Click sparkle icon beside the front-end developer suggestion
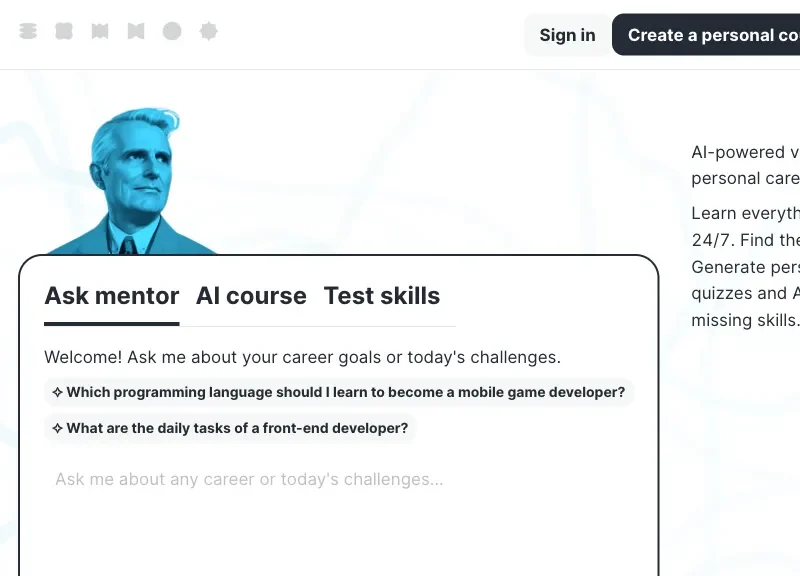This screenshot has width=800, height=576. [58, 429]
